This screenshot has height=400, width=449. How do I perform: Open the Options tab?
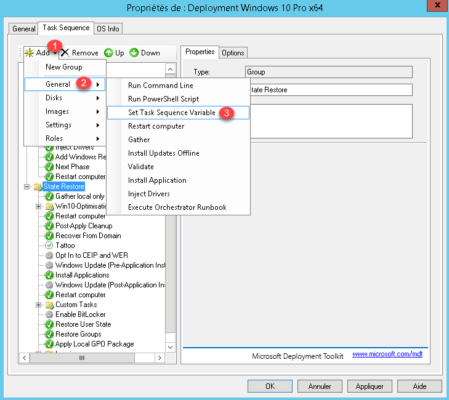233,53
